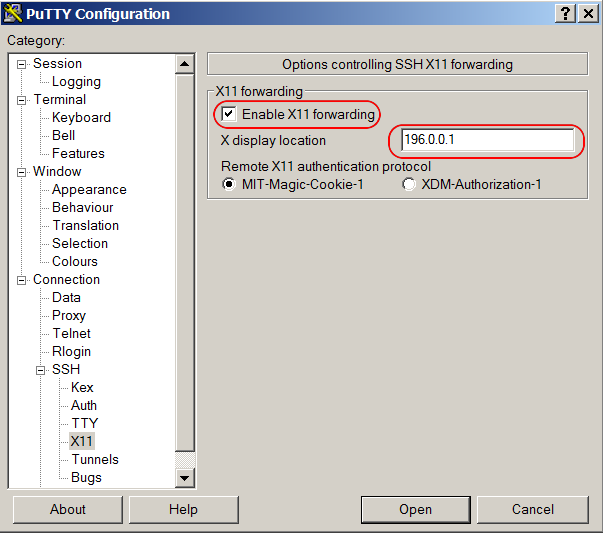Select the MIT-Magic-Cookie-1 radio button
This screenshot has width=603, height=533.
[x=229, y=184]
